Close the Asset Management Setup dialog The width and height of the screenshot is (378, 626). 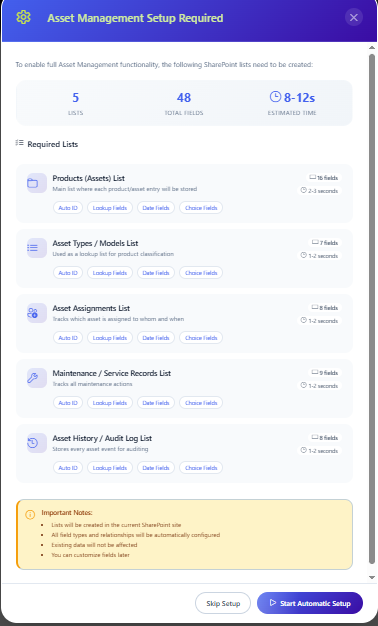pyautogui.click(x=354, y=18)
